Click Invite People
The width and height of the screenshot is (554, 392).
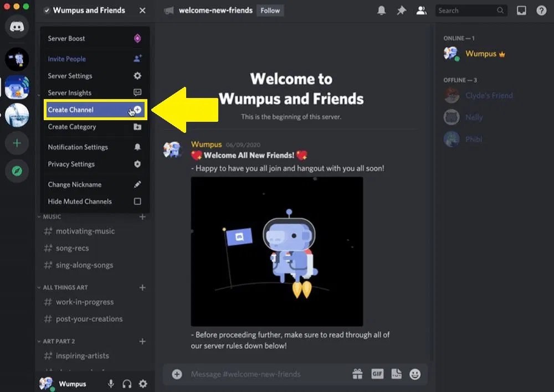coord(66,59)
